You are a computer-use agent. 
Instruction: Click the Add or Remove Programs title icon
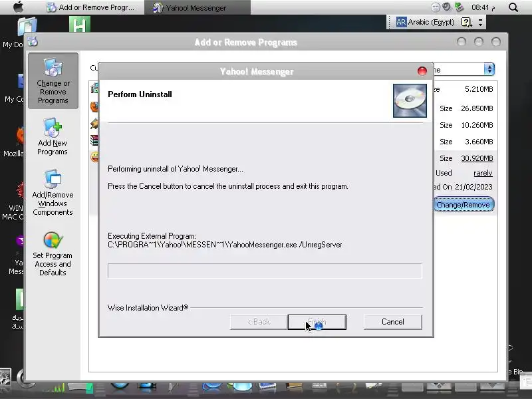[33, 42]
